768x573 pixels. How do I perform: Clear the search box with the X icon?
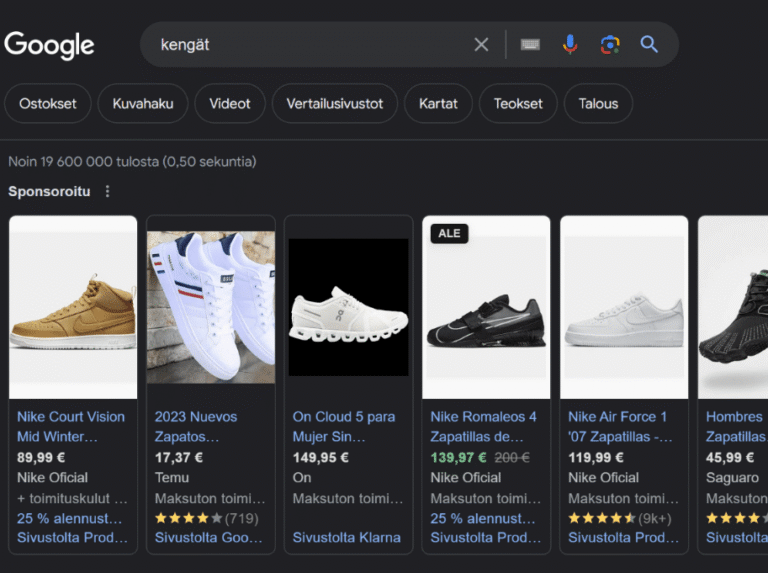(x=481, y=45)
